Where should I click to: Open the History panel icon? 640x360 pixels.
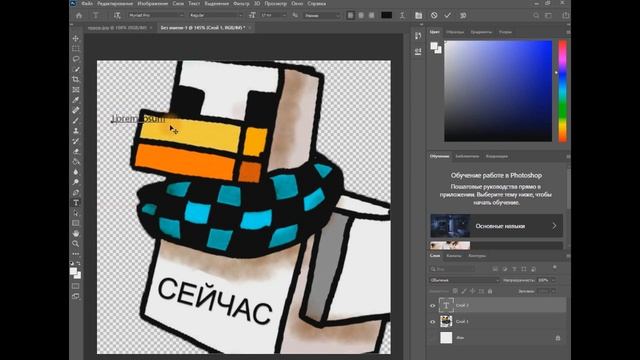point(418,36)
